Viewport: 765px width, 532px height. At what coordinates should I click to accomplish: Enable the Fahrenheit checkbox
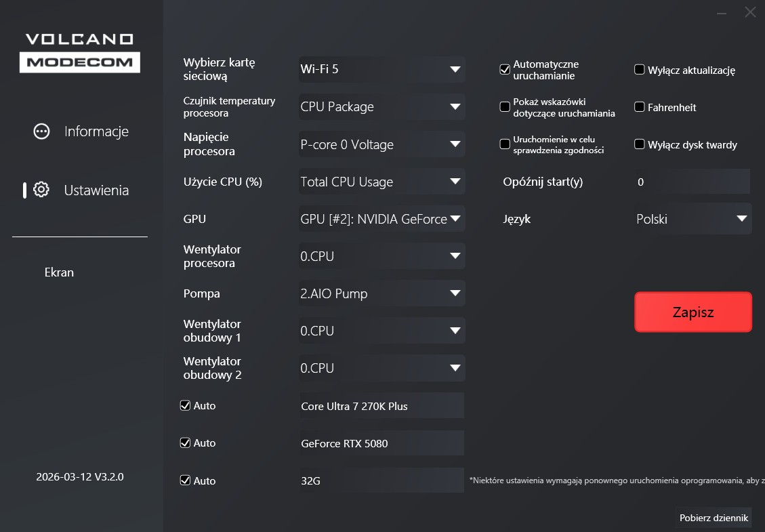point(639,107)
